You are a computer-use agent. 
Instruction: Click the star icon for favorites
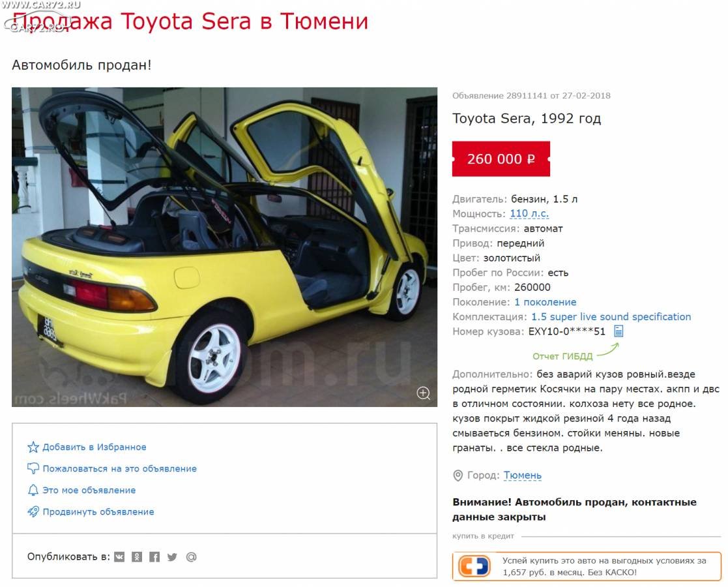pos(33,447)
